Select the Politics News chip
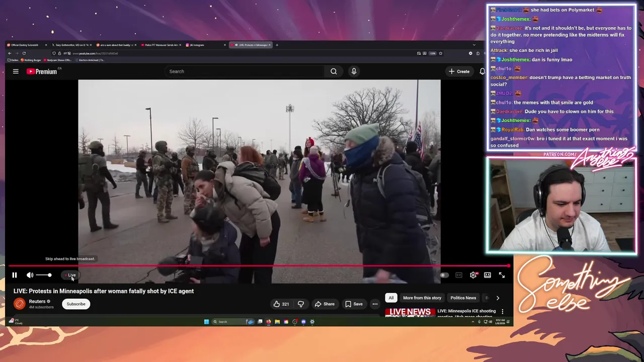Image resolution: width=644 pixels, height=362 pixels. (463, 298)
